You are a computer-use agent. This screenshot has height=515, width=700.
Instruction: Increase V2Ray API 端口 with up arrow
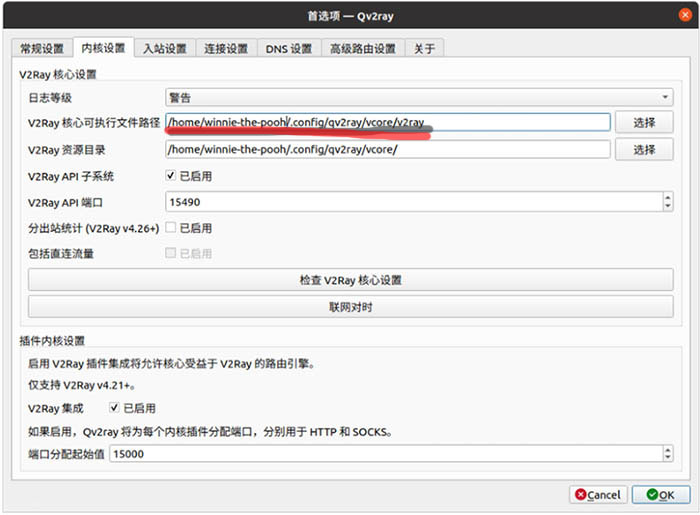click(668, 197)
